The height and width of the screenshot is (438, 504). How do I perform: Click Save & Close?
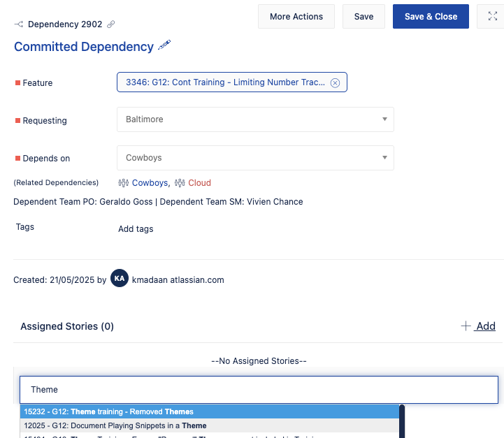tap(431, 16)
